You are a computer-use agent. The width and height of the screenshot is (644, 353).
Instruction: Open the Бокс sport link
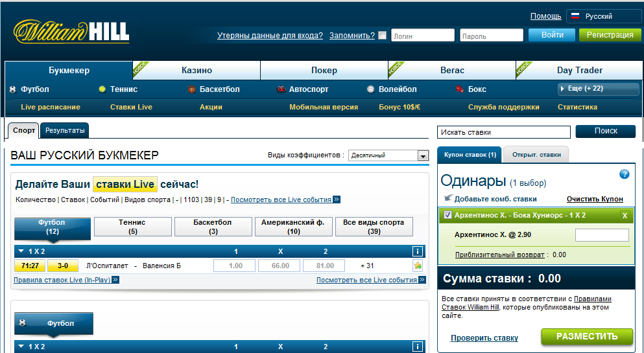click(x=471, y=89)
